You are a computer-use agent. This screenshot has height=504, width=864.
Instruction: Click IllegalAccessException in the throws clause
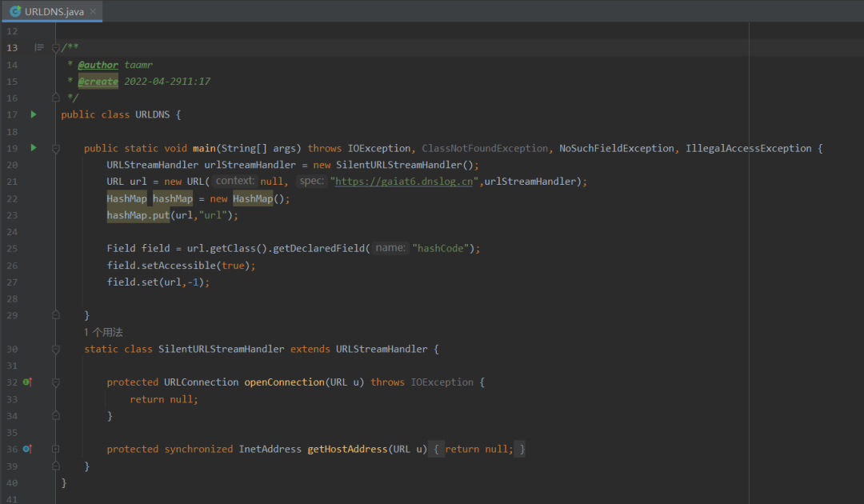(748, 148)
